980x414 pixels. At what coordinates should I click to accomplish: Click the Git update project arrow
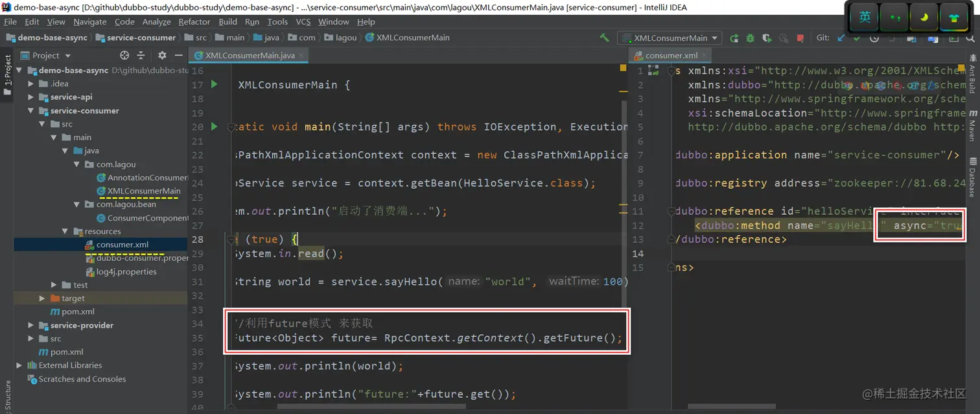[842, 38]
